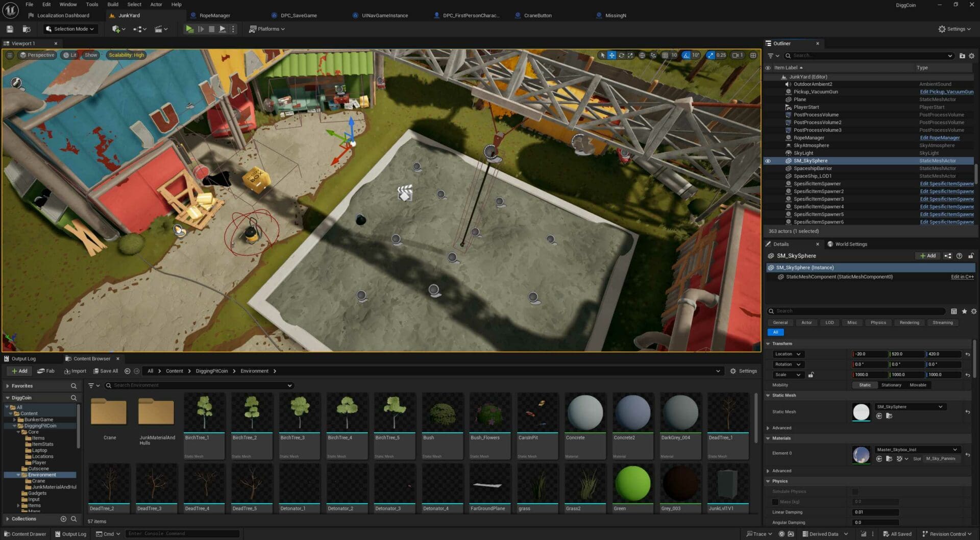Click the Search Environment input field
Viewport: 980px width, 540px height.
[199, 385]
